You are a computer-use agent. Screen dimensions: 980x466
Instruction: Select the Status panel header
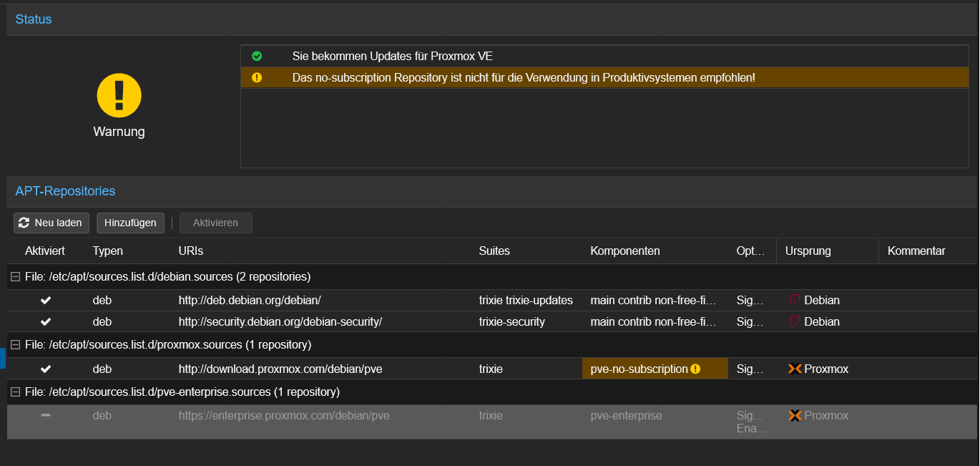(x=33, y=19)
